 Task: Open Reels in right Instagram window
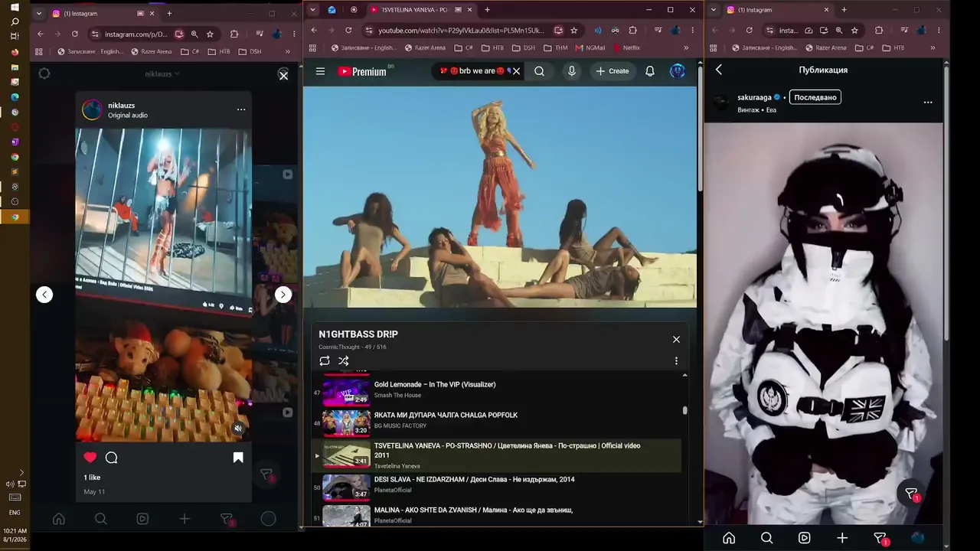pos(804,538)
